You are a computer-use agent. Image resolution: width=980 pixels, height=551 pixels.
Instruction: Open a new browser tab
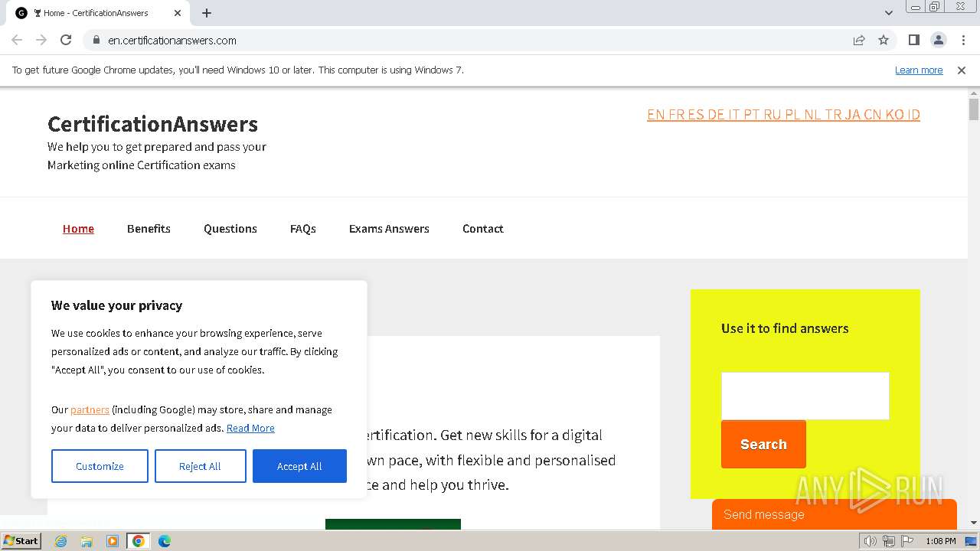pos(207,13)
